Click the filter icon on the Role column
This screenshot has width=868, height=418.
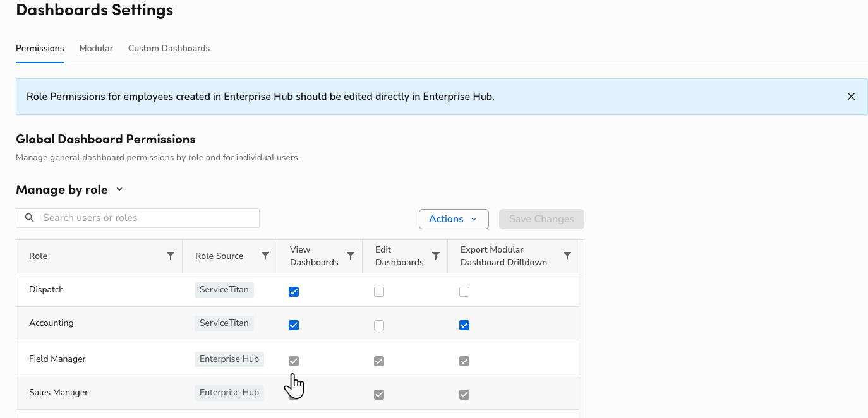171,256
